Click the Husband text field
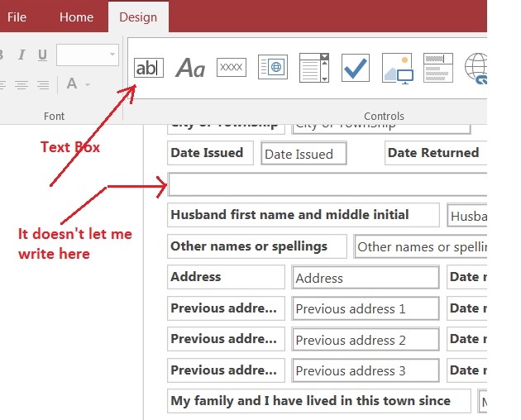521x420 pixels. pyautogui.click(x=467, y=215)
